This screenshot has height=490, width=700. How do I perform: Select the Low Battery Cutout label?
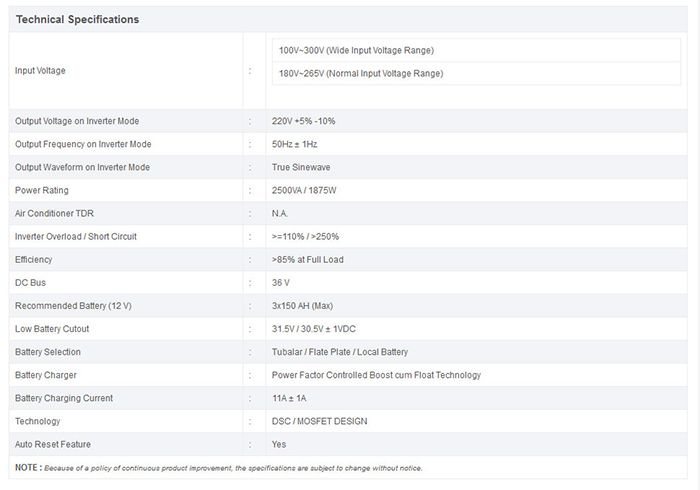click(x=52, y=329)
